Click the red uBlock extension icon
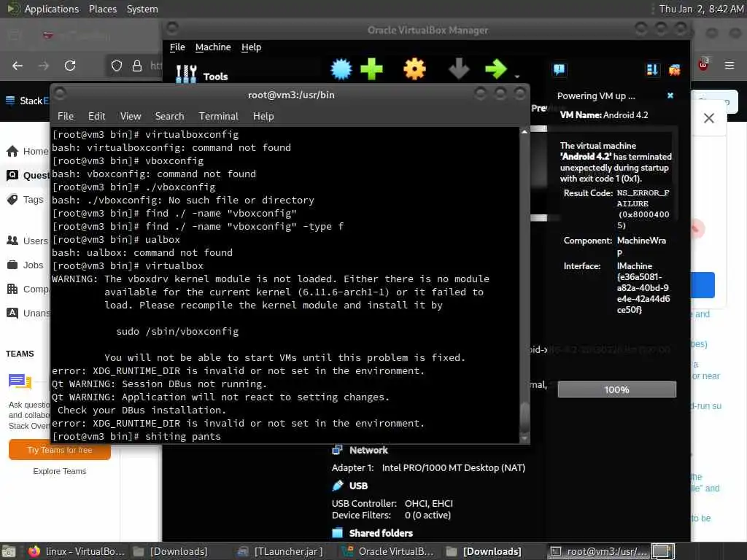 point(704,65)
